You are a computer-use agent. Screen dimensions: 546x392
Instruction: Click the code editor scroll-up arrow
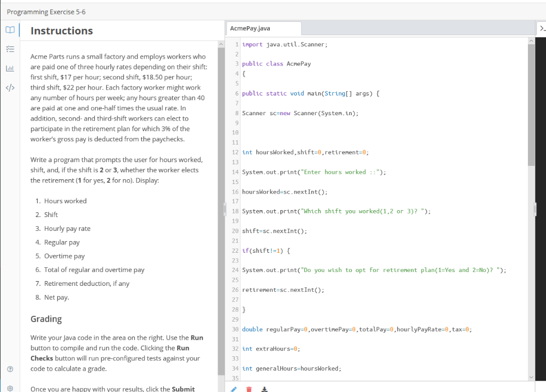click(x=531, y=41)
